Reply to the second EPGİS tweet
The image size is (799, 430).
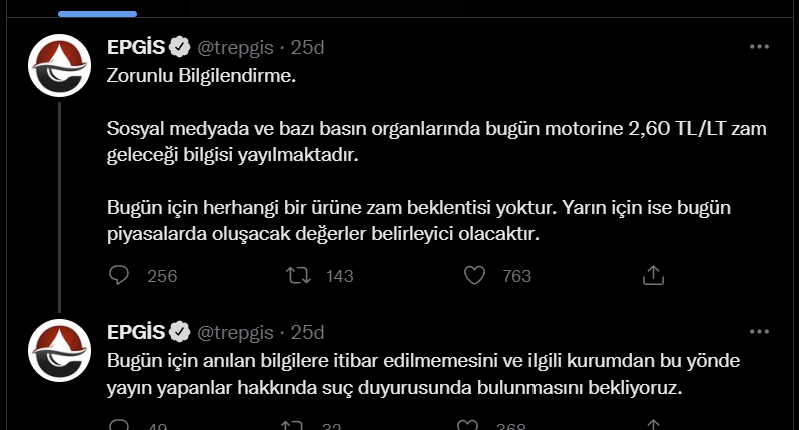(x=119, y=425)
